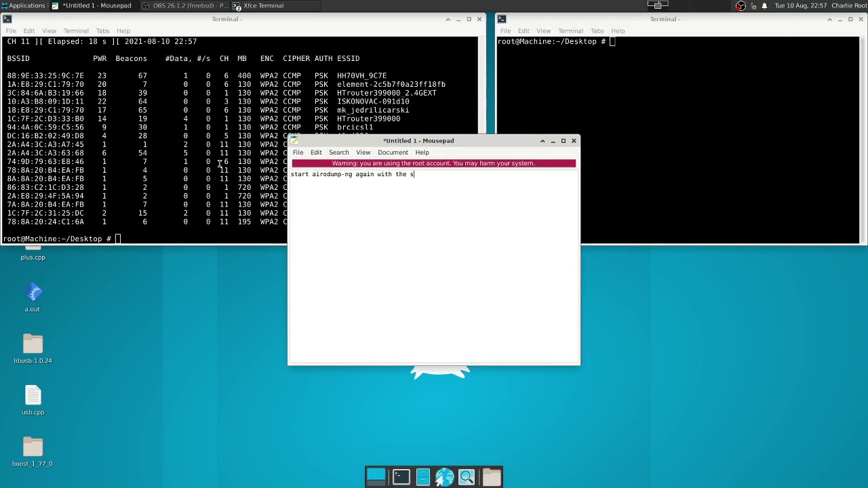
Task: Open Edit menu in the left Terminal window
Action: click(29, 30)
